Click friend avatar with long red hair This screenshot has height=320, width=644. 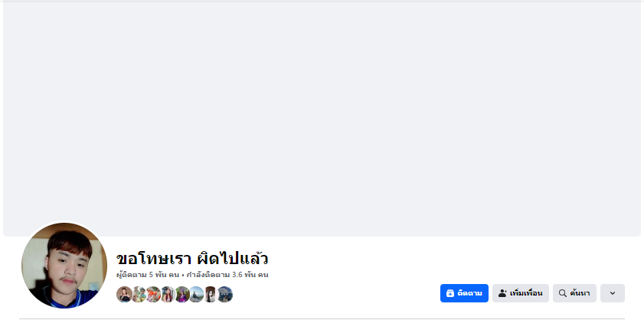click(x=167, y=294)
